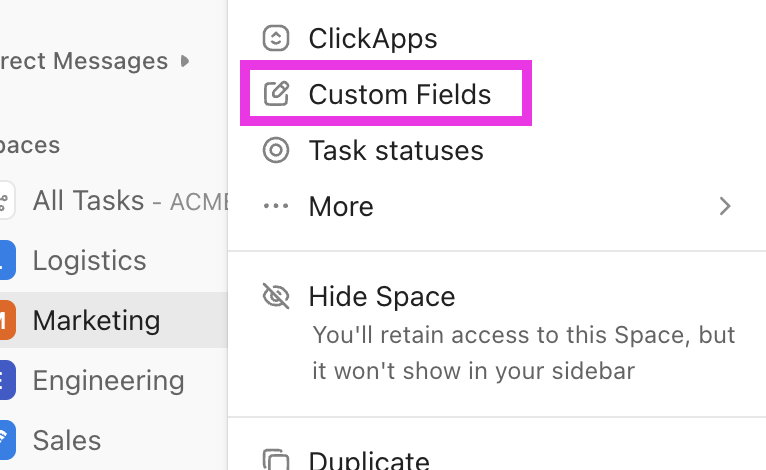This screenshot has width=766, height=470.
Task: Go to the Engineering space
Action: 108,381
